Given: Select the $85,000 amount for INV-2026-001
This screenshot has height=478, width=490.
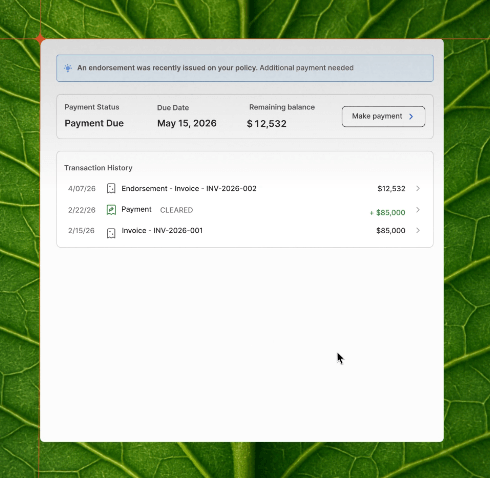Looking at the screenshot, I should point(391,230).
